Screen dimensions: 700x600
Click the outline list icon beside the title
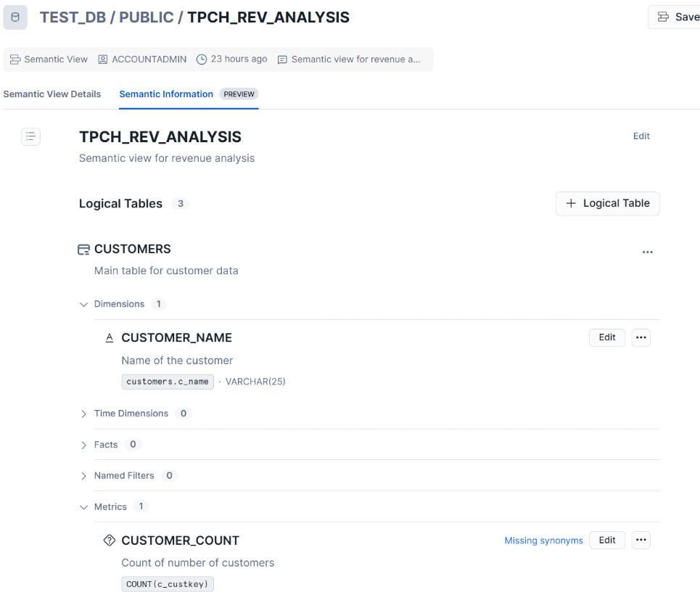pos(30,136)
